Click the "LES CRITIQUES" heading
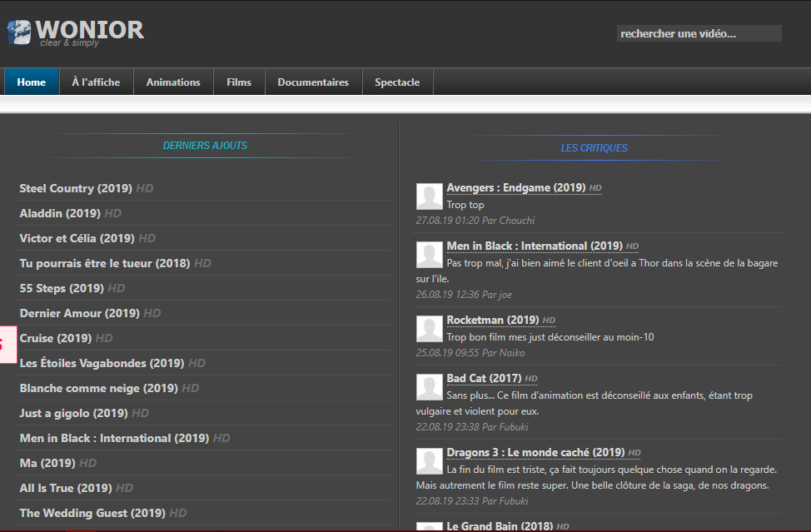Viewport: 811px width, 532px height. coord(595,148)
